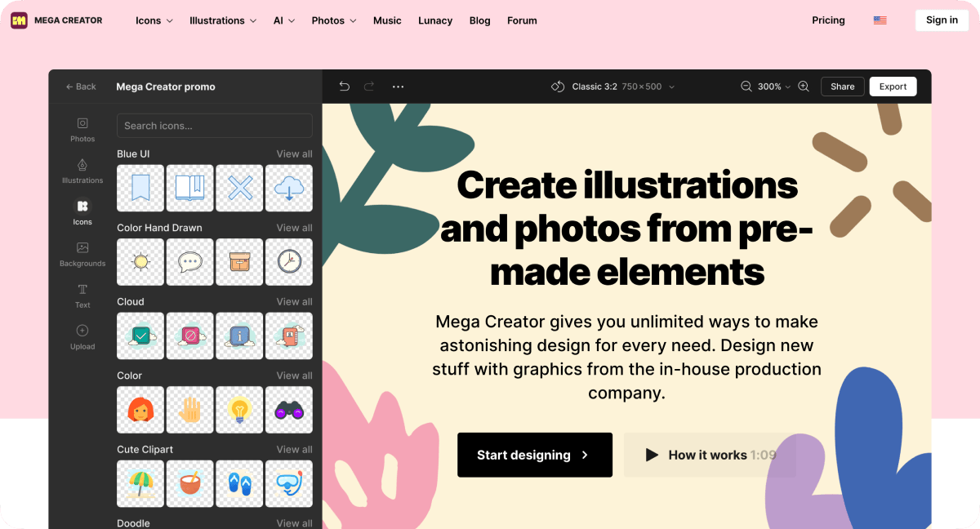Screen dimensions: 980x529
Task: Pick the flip flops clipart icon
Action: coord(239,483)
